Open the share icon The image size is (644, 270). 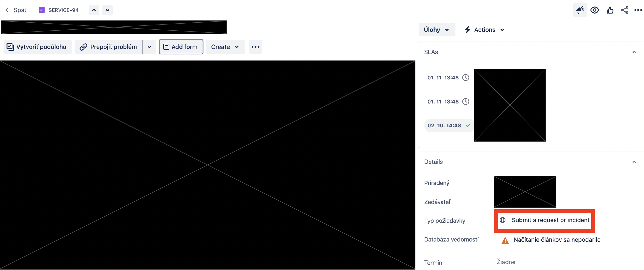tap(624, 10)
